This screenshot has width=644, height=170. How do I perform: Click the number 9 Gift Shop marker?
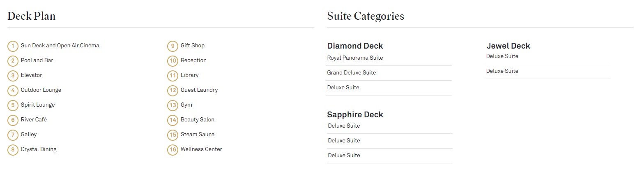(172, 46)
